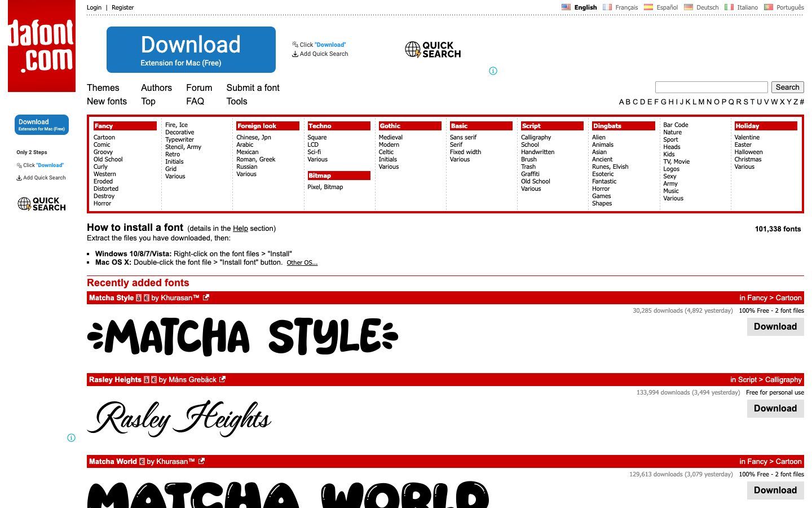Click the font search input field

pyautogui.click(x=712, y=87)
